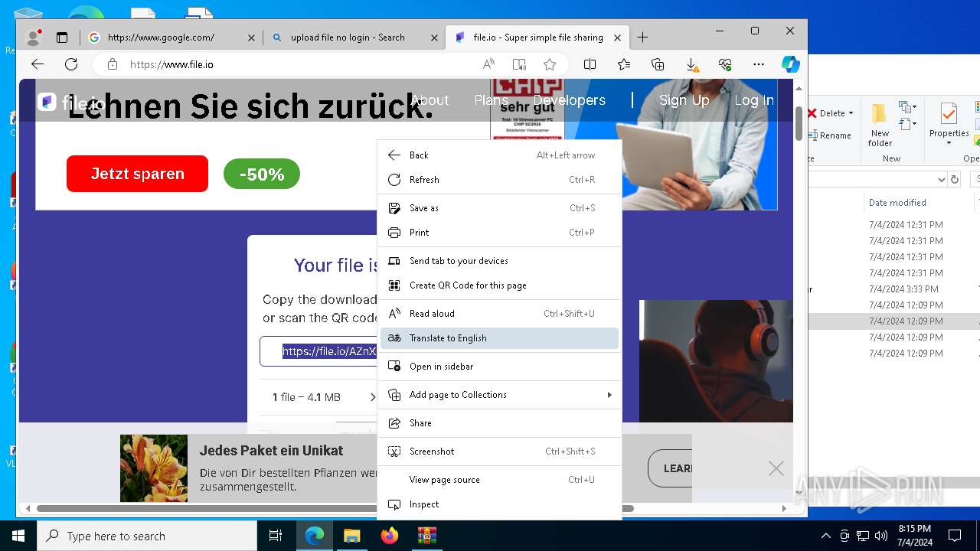Click the green -50% badge
Viewport: 980px width, 551px height.
[x=262, y=174]
